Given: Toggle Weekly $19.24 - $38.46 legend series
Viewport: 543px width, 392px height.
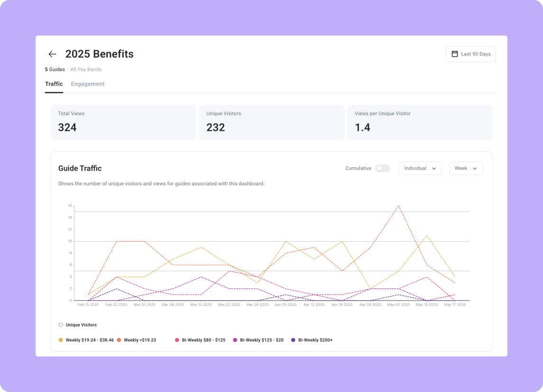Looking at the screenshot, I should pos(90,340).
